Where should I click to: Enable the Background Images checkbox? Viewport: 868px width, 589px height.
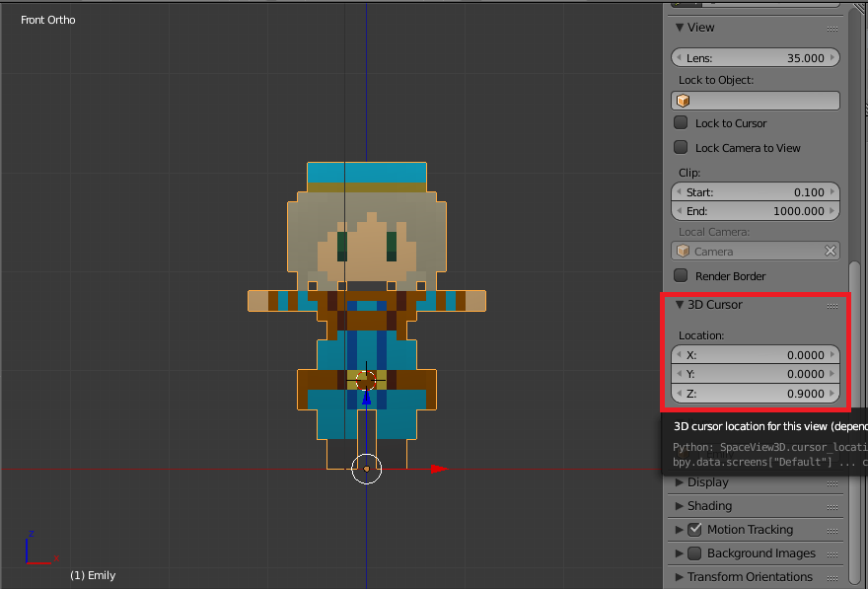click(x=694, y=553)
